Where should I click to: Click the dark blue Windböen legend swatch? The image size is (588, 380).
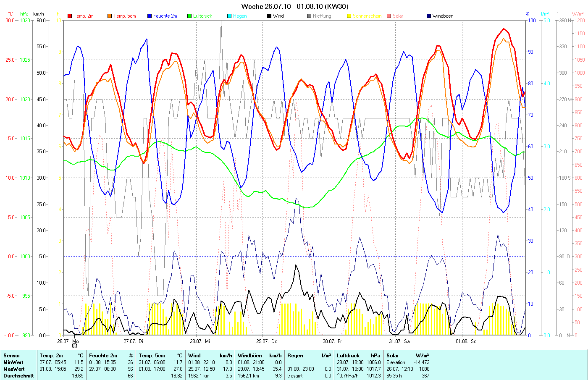coord(429,16)
